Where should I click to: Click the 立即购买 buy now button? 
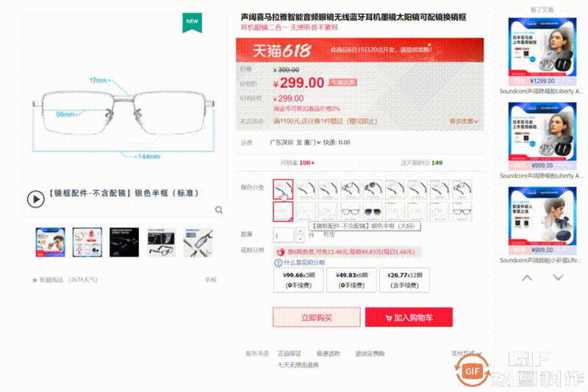click(x=317, y=317)
